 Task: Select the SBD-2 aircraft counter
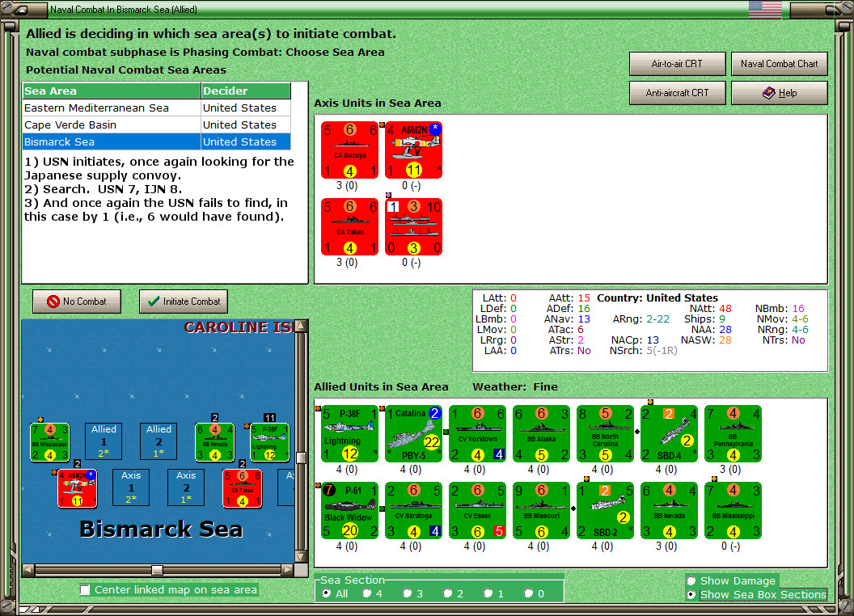pyautogui.click(x=605, y=510)
